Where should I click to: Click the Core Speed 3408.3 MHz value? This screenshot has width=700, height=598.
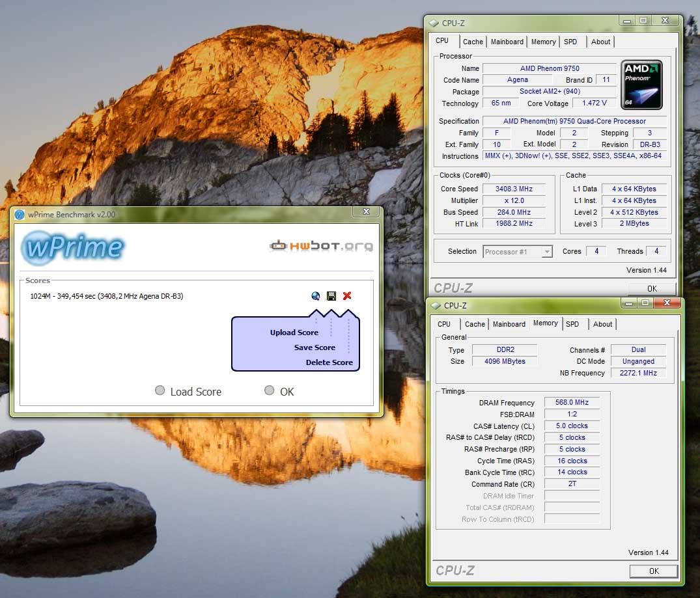[514, 189]
